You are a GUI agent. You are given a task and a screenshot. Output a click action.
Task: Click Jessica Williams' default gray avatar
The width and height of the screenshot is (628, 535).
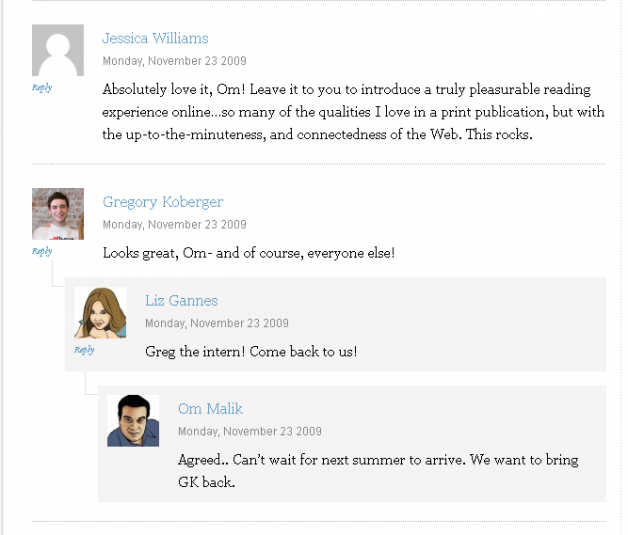pos(58,50)
